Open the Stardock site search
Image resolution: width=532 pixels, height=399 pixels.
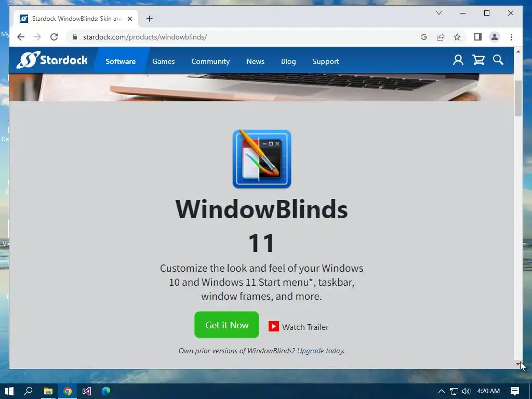[498, 60]
